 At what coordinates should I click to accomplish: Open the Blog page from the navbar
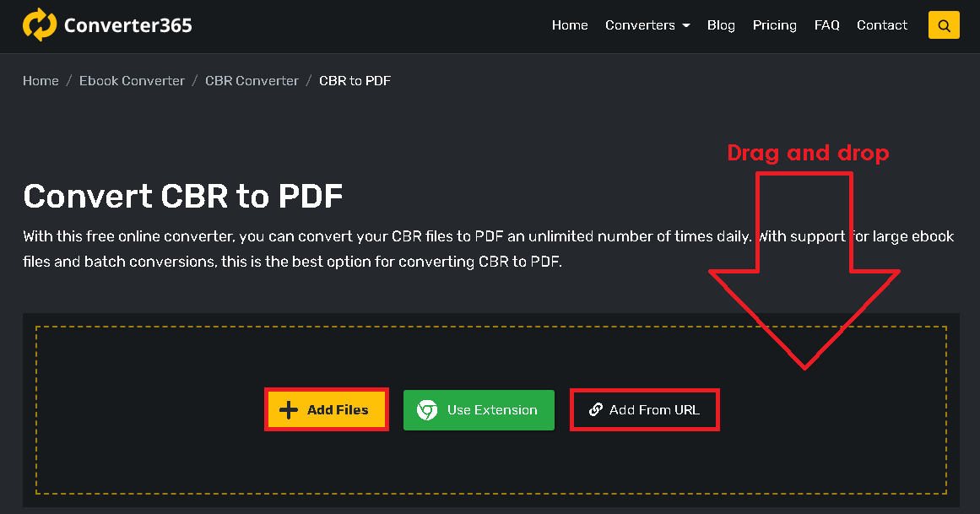[x=721, y=25]
